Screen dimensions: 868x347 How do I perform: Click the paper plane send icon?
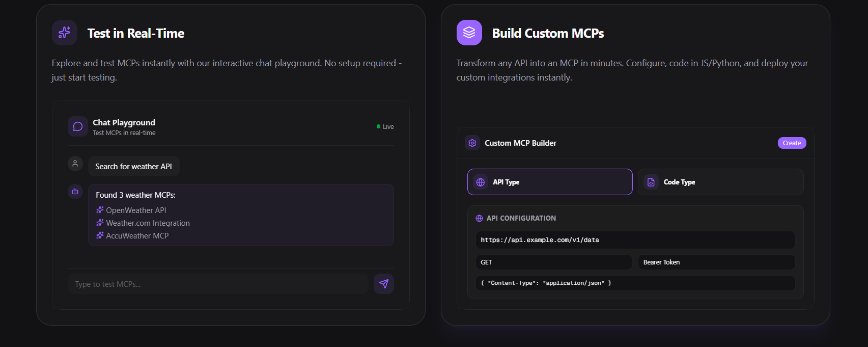point(383,284)
